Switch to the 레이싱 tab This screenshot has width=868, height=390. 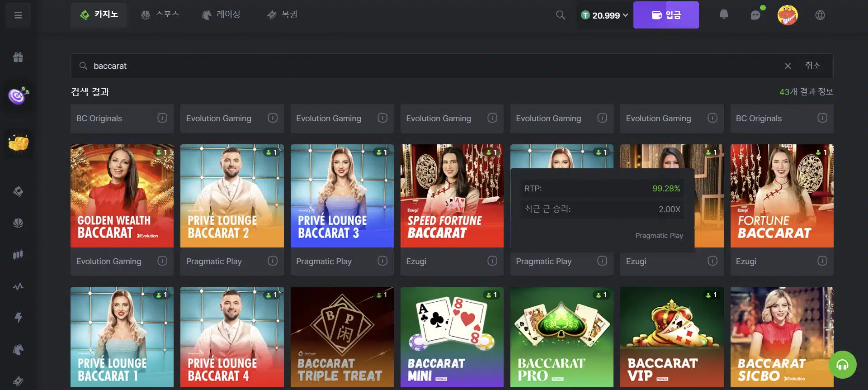221,15
